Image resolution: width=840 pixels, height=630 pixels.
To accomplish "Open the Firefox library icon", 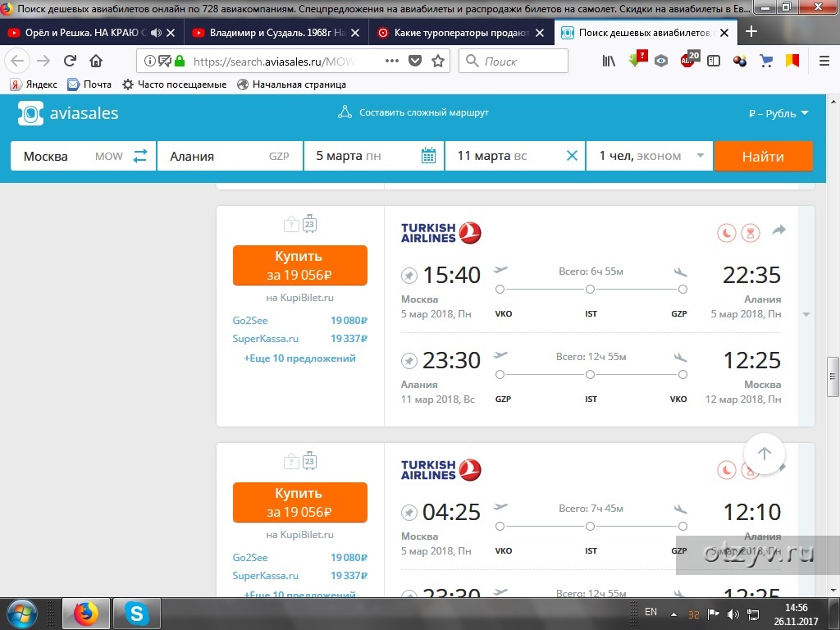I will (609, 61).
